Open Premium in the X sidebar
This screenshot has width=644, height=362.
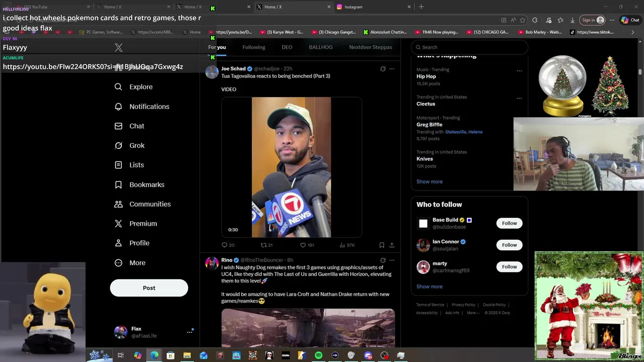(136, 224)
